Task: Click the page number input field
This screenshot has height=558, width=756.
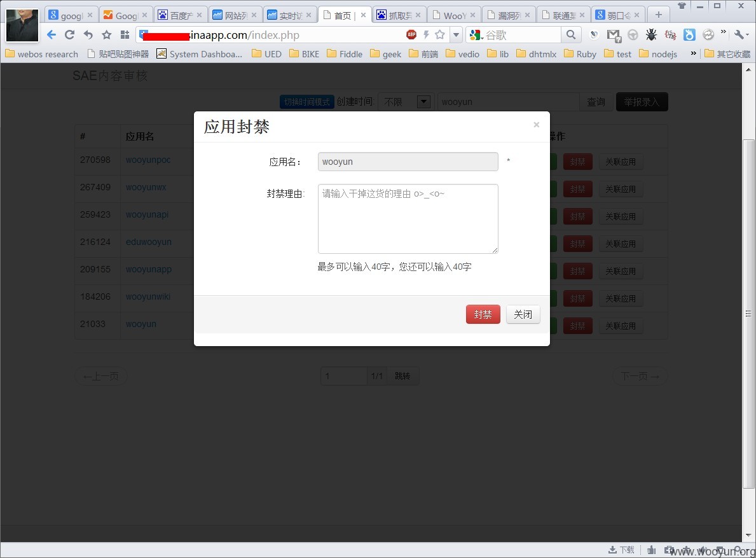Action: (344, 376)
